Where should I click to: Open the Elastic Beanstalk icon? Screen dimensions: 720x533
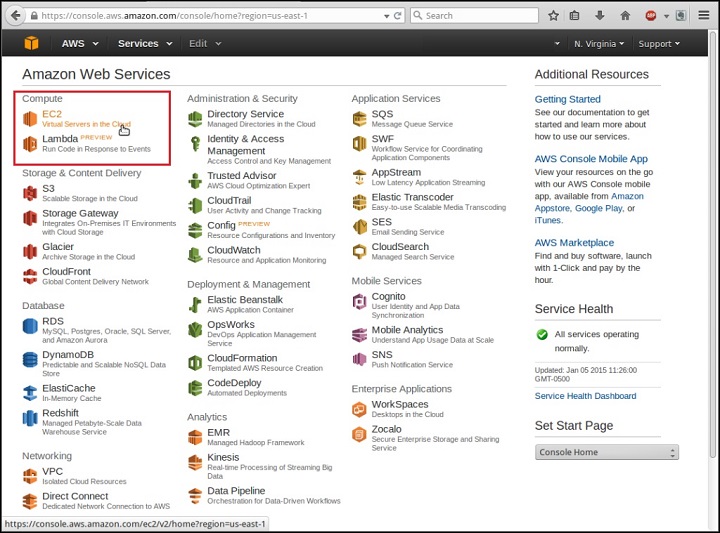(x=195, y=304)
